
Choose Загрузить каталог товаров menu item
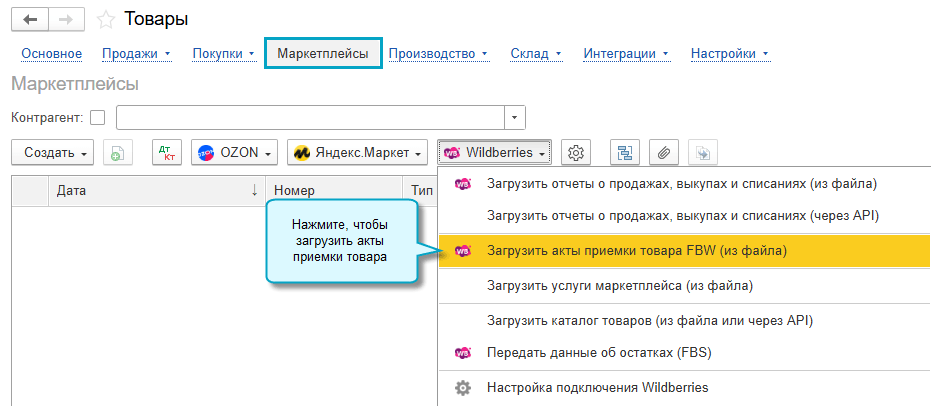[684, 321]
